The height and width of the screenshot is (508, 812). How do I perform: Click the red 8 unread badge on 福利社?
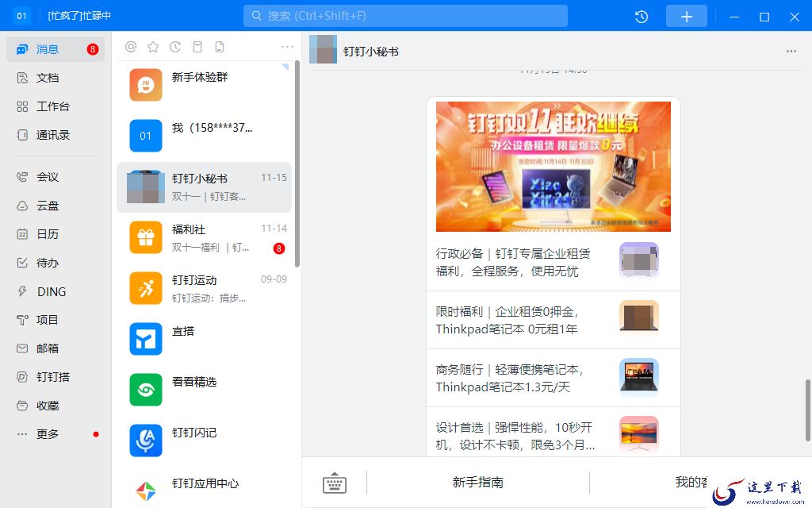coord(278,248)
